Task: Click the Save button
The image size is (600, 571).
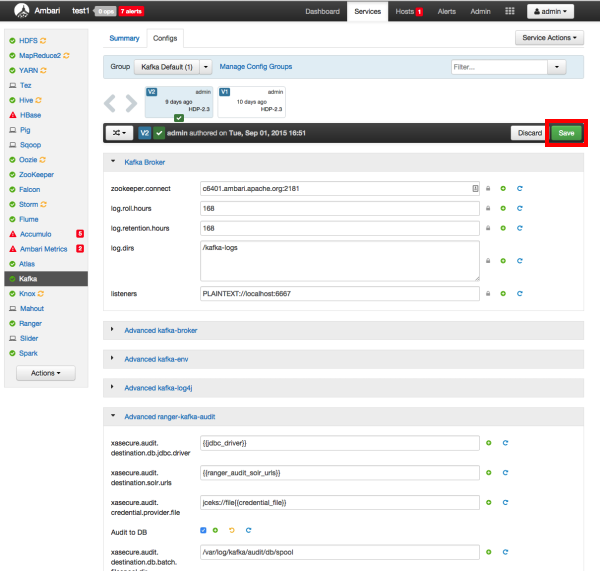Action: click(566, 133)
